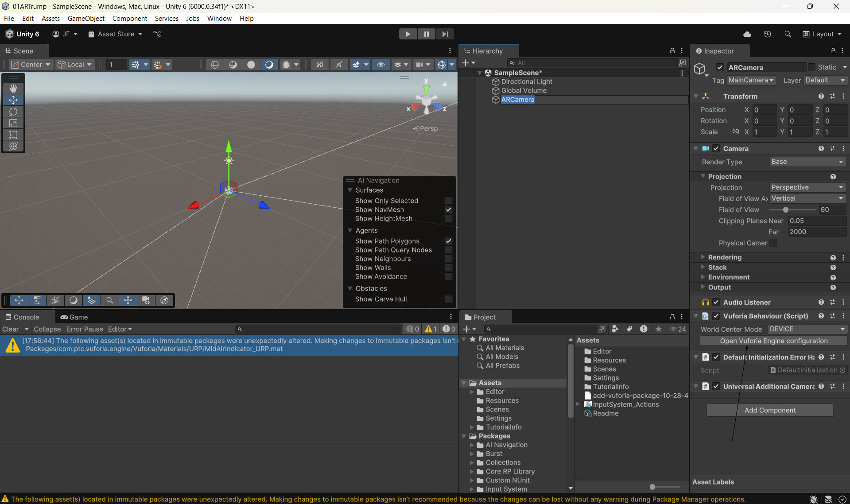850x504 pixels.
Task: Select the Hand (View) tool
Action: click(13, 88)
